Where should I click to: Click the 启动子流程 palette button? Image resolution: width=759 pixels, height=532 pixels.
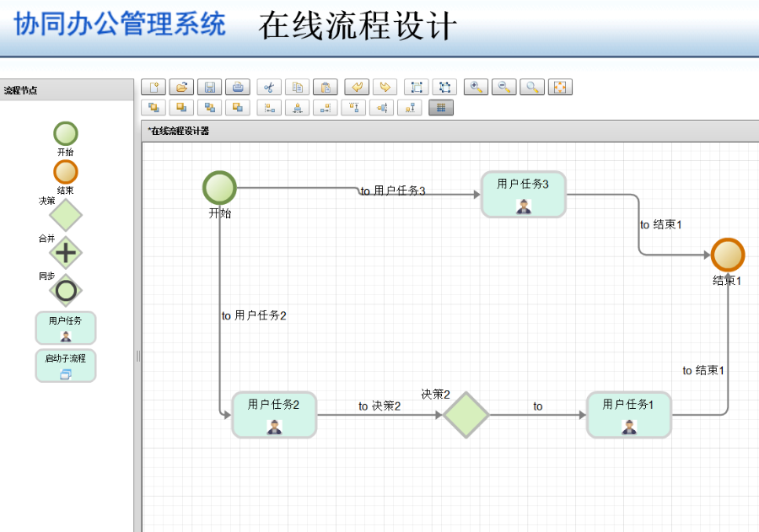[65, 366]
